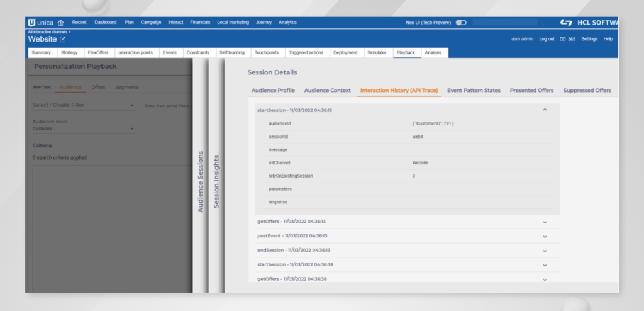Expand the getOffers 04:36:13 entry
This screenshot has height=311, width=644.
545,222
